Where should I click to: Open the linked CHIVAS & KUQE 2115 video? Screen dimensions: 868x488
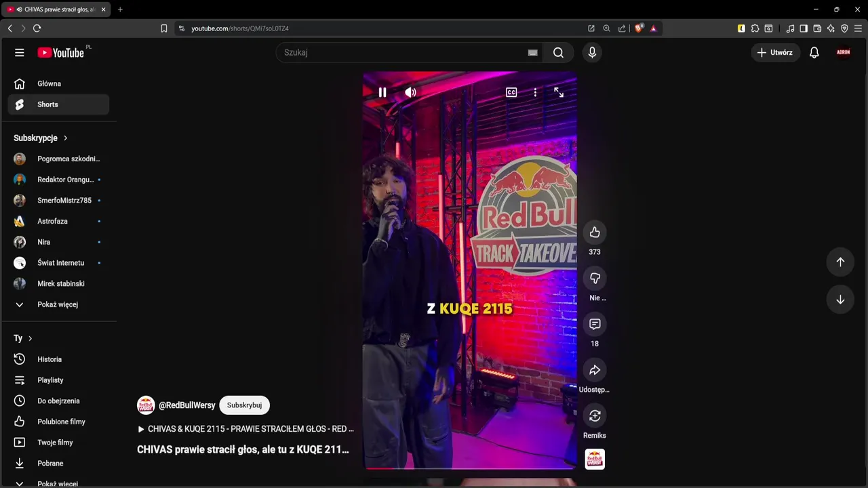245,429
